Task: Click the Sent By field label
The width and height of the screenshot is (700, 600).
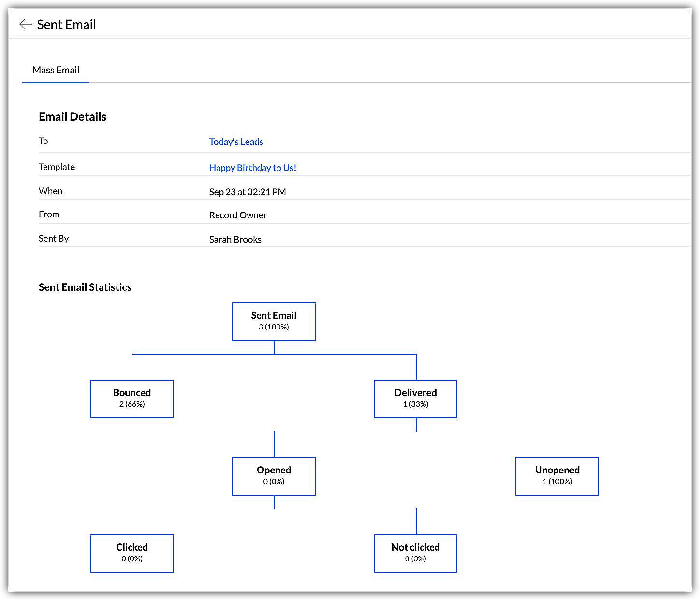Action: (54, 238)
